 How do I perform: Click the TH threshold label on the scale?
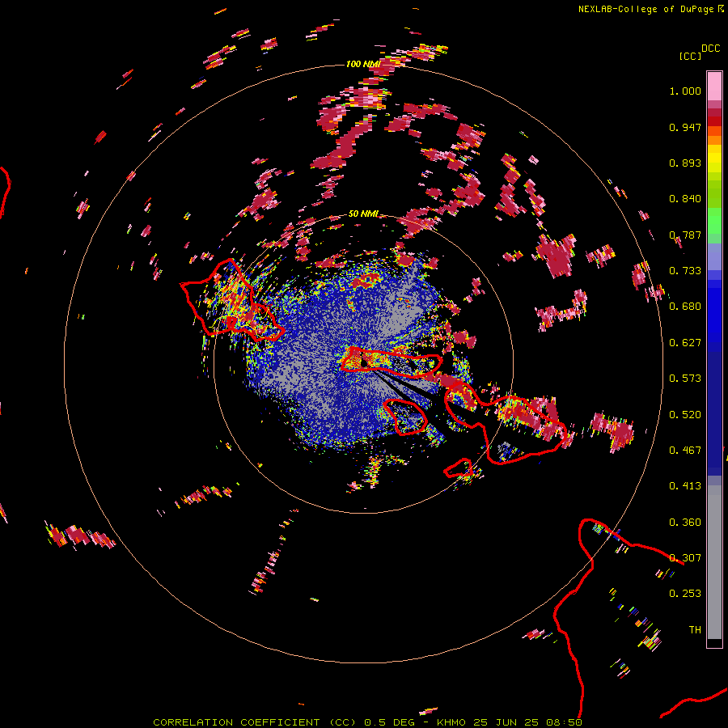[695, 630]
